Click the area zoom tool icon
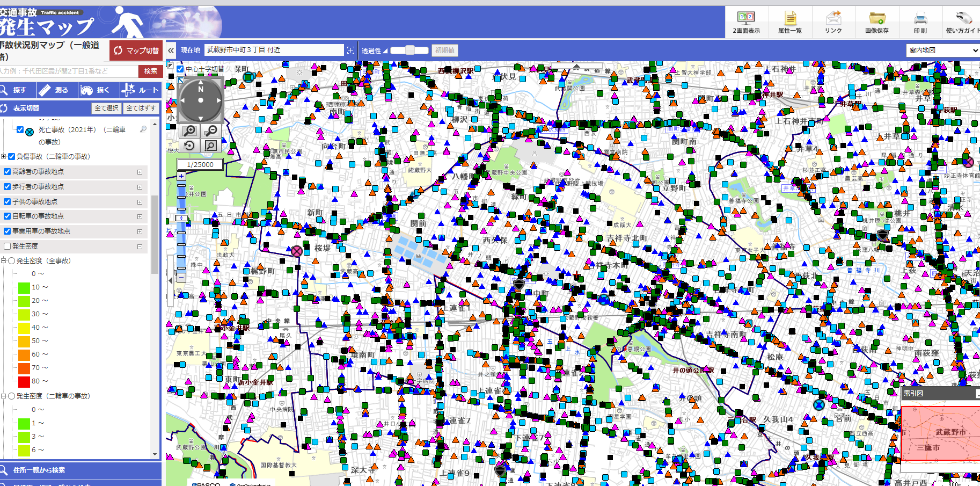980x486 pixels. coord(211,146)
